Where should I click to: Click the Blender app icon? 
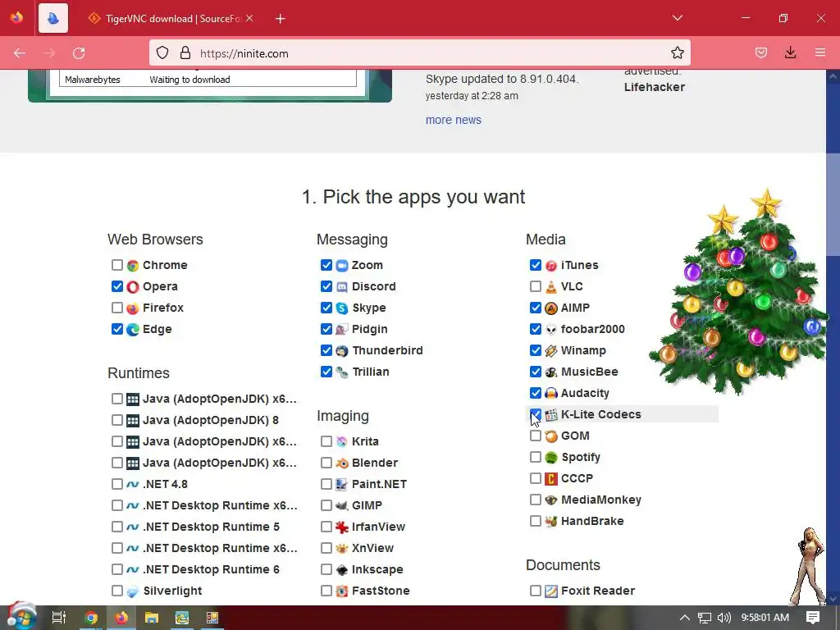click(x=342, y=463)
